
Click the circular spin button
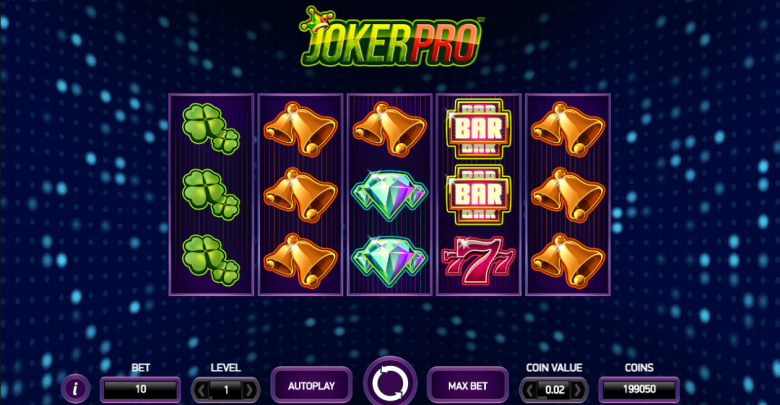tap(390, 383)
